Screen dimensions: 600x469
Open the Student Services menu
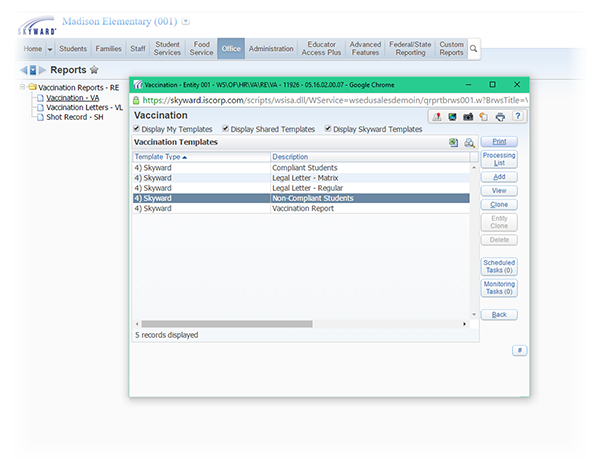(x=167, y=49)
